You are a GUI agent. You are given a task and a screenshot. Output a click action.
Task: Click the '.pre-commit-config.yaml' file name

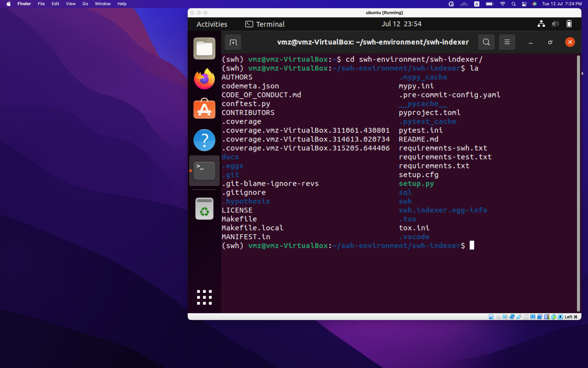pos(450,95)
